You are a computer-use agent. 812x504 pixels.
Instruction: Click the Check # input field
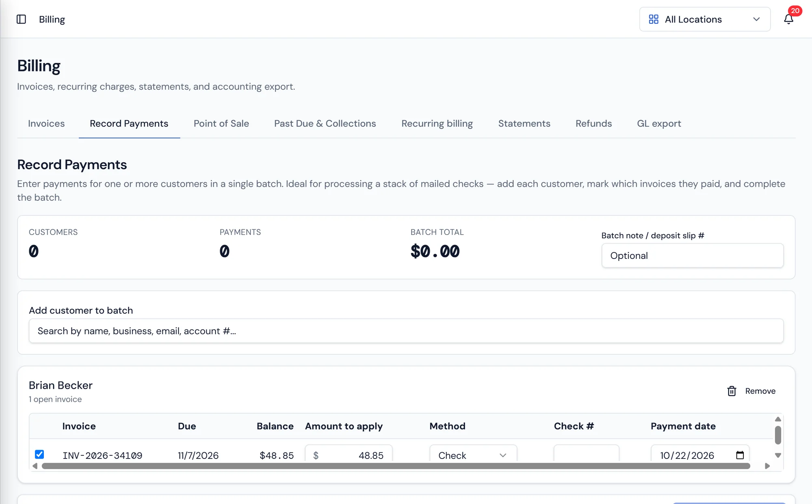pyautogui.click(x=586, y=454)
